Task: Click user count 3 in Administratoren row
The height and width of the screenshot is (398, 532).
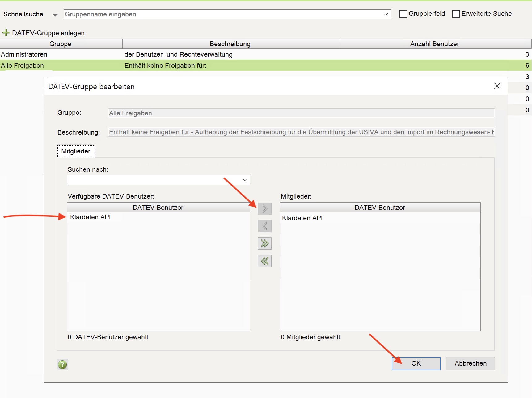Action: [527, 54]
